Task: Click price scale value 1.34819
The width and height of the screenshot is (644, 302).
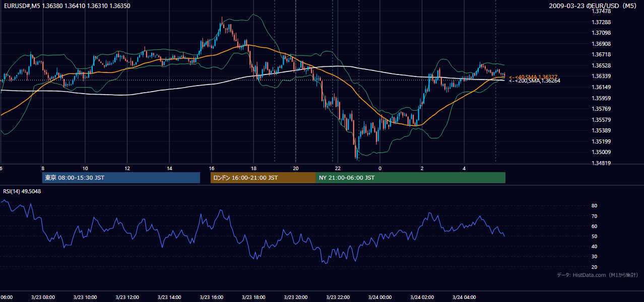Action: point(602,163)
